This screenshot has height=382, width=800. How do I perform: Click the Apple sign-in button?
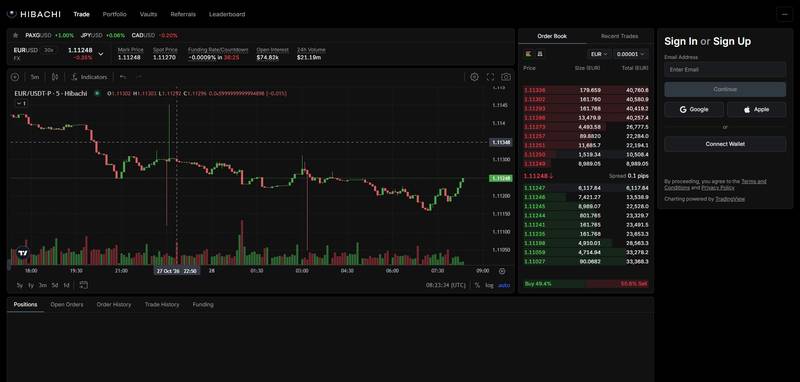[x=756, y=109]
